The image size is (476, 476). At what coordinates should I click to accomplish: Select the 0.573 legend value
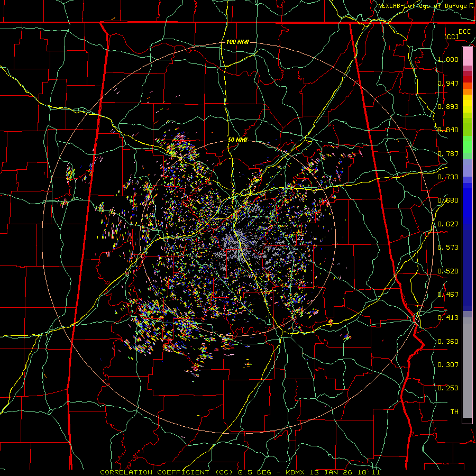[448, 248]
